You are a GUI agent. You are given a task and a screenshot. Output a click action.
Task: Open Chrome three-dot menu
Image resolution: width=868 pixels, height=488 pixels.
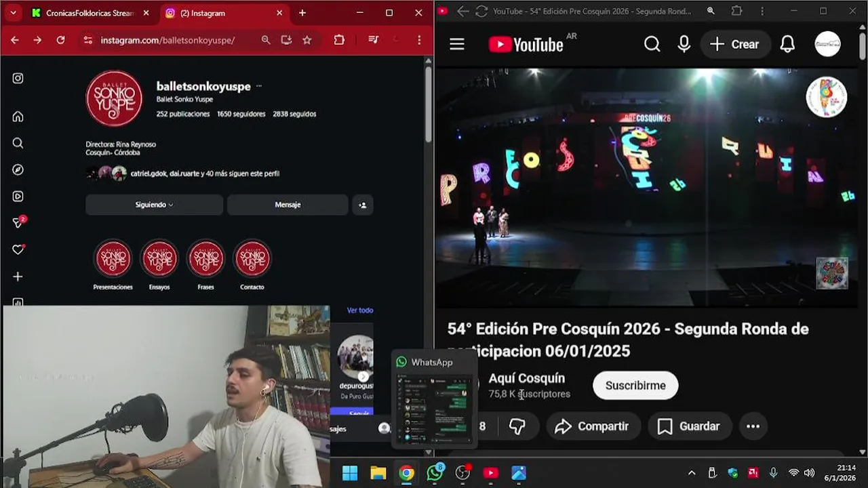[x=419, y=40]
